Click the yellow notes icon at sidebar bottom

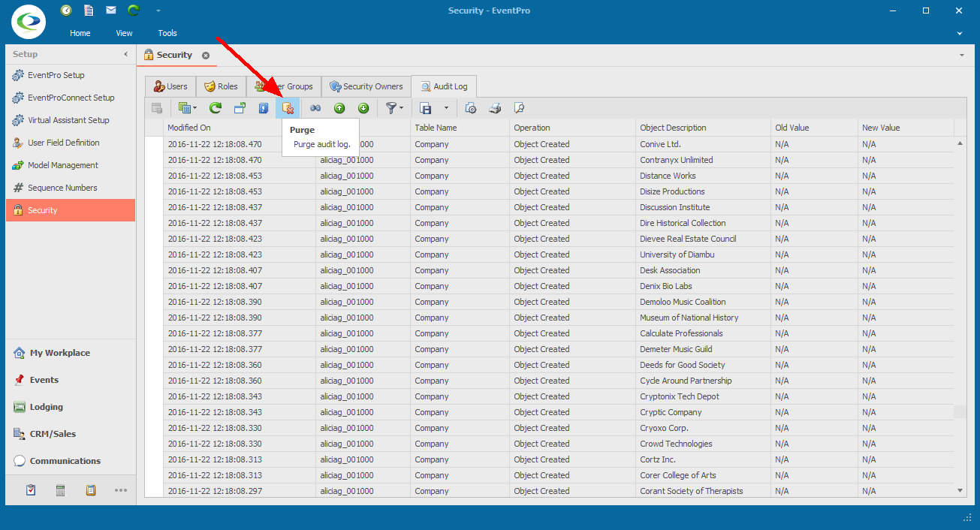91,490
